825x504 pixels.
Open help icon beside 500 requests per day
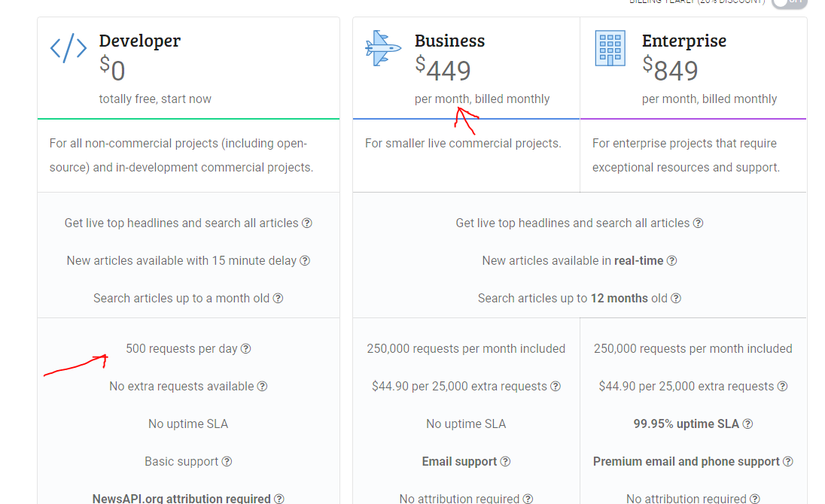tap(245, 348)
